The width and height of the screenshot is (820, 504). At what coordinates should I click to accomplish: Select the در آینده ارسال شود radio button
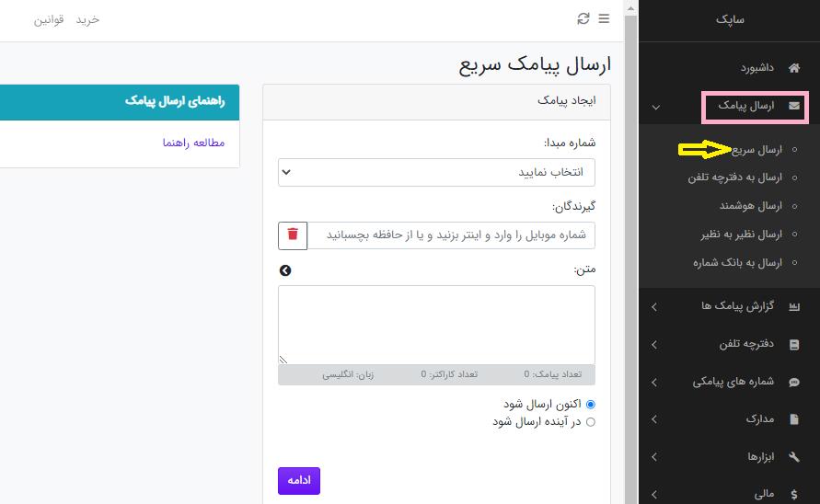pos(591,422)
